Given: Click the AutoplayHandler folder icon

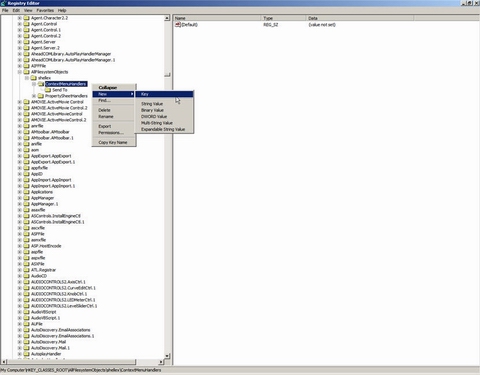Looking at the screenshot, I should (x=27, y=354).
